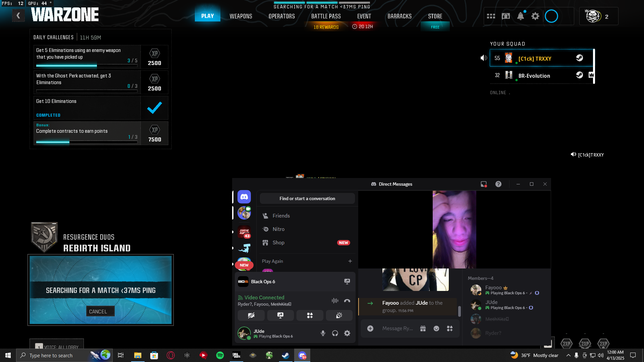Screen dimensions: 644x362
Task: Start an activity in Discord call
Action: pos(310,315)
